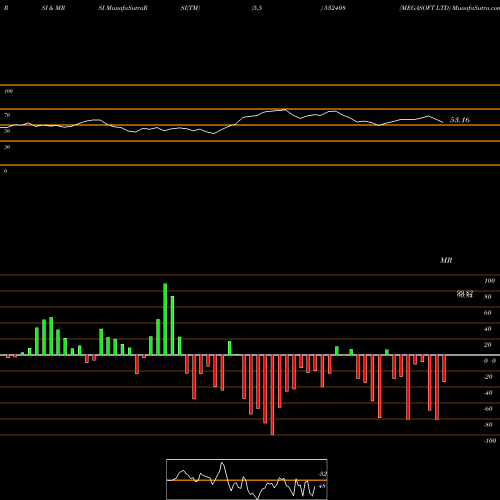
Task: Click the current RSI value 53.16
Action: [460, 120]
